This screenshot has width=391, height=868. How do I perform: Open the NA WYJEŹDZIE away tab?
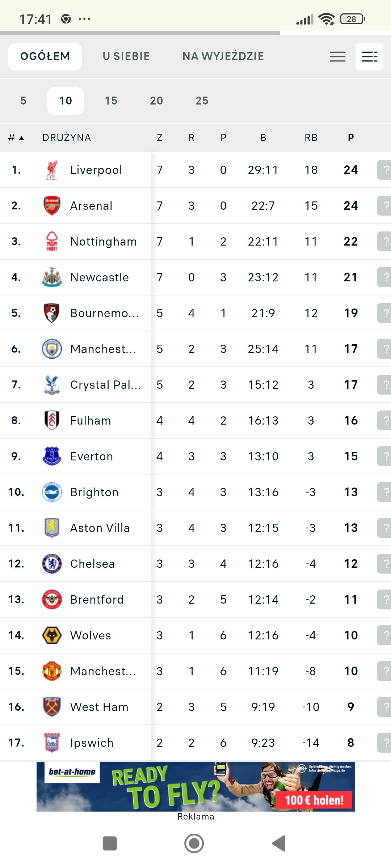[223, 56]
